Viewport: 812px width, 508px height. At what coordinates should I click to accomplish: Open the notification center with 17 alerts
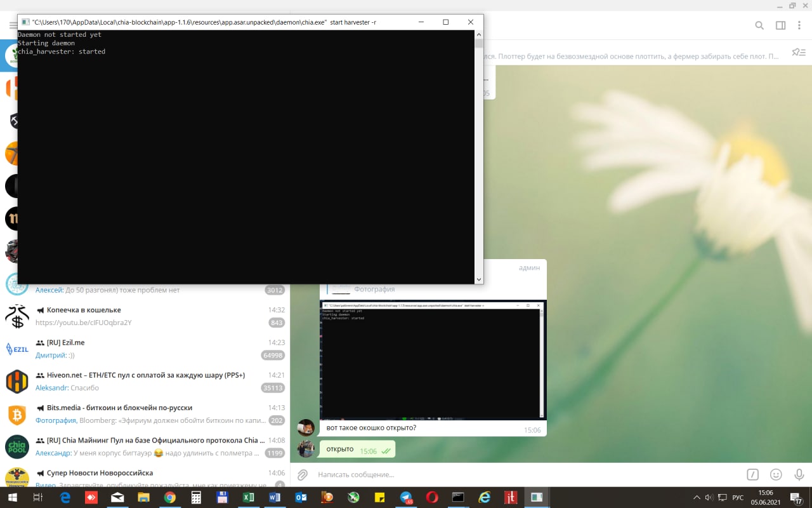click(x=797, y=498)
